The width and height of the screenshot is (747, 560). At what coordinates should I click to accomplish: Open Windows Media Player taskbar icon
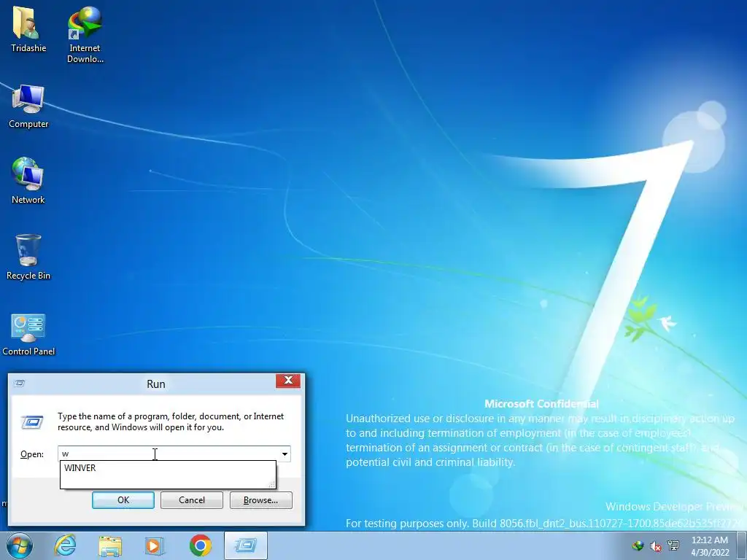155,545
